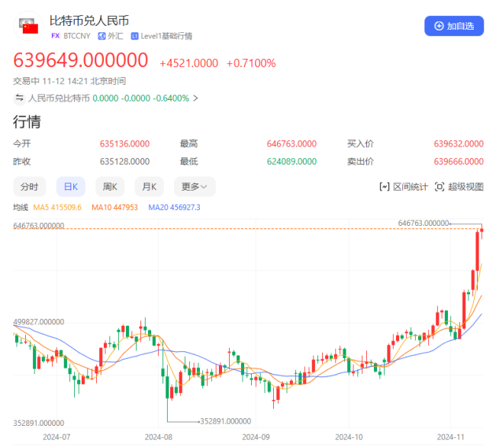Select the 月K monthly candlestick tab
The width and height of the screenshot is (496, 448).
149,187
